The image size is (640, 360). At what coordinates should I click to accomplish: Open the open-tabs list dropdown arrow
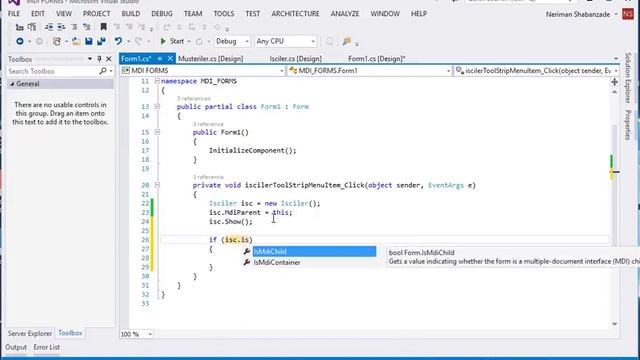click(616, 59)
